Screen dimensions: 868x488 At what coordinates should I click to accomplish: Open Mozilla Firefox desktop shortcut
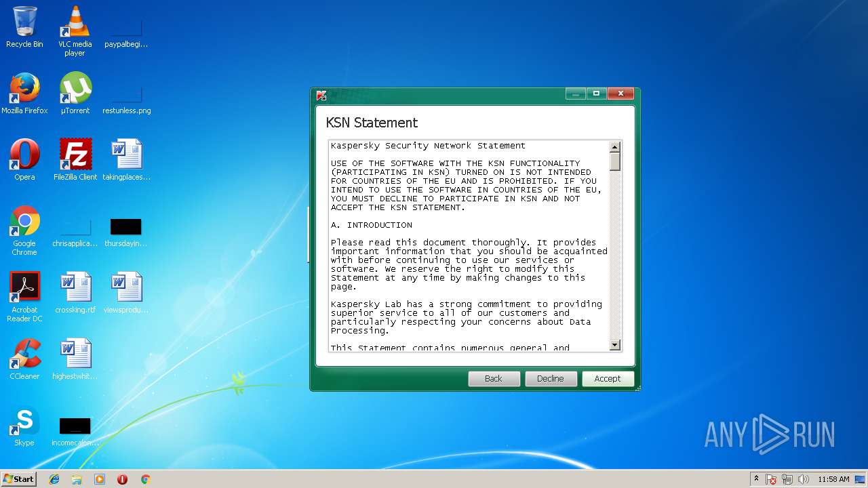[x=24, y=94]
